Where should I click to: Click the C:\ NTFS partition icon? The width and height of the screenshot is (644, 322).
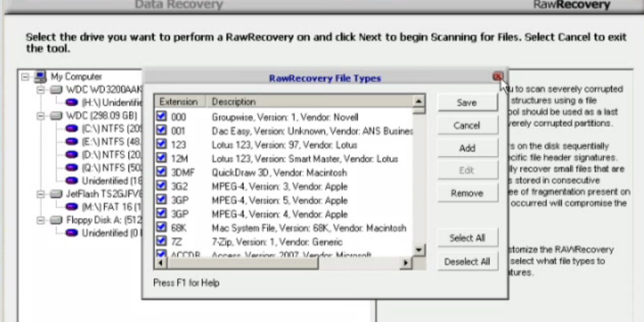pos(72,129)
